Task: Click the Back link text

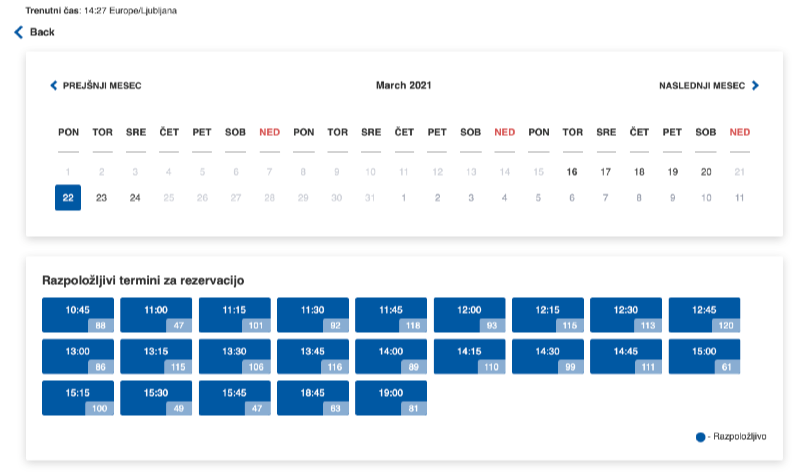Action: pyautogui.click(x=42, y=32)
